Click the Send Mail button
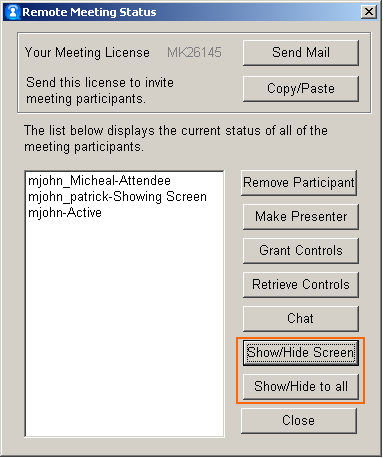The height and width of the screenshot is (458, 383). [x=301, y=53]
